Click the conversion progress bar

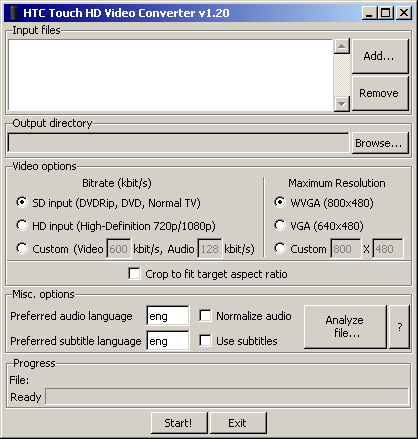click(227, 396)
